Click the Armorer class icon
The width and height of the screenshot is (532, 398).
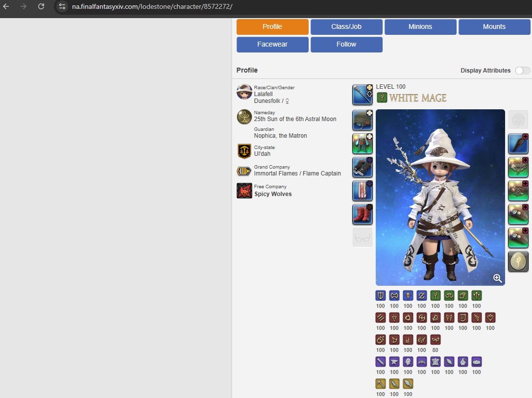(408, 362)
